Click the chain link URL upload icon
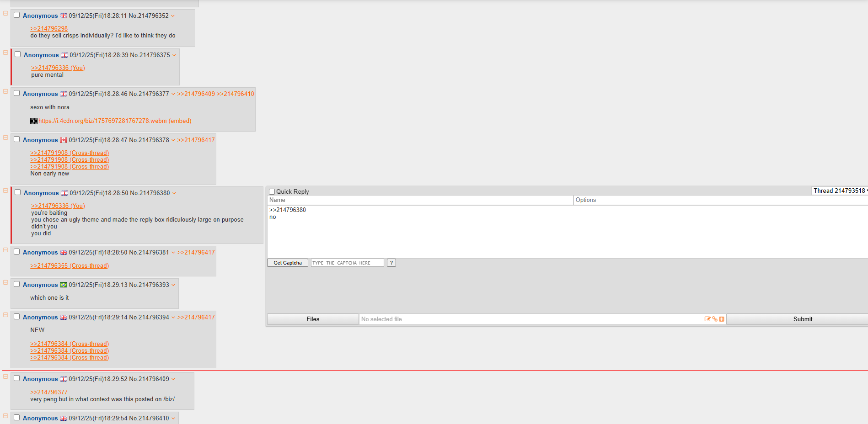 click(714, 319)
